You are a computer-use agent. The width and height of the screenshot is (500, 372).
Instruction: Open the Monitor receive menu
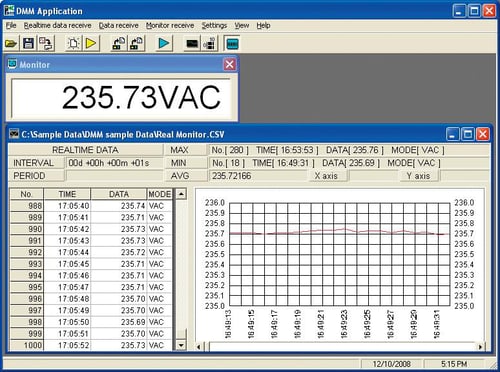point(170,25)
